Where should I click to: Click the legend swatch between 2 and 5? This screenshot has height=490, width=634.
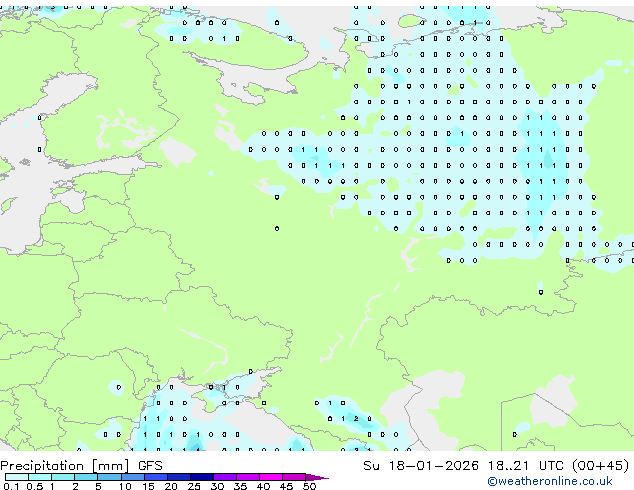86,477
